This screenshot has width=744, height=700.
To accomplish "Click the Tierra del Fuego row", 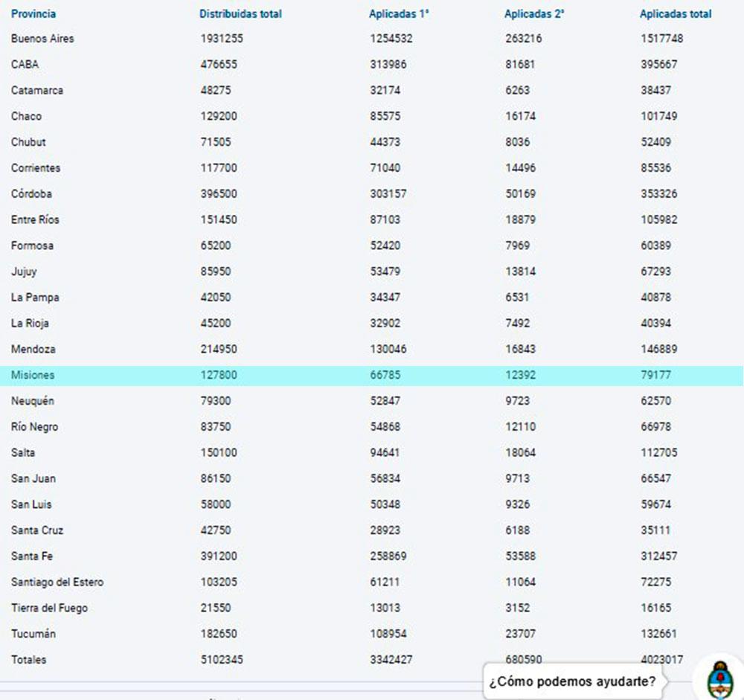I will click(49, 609).
